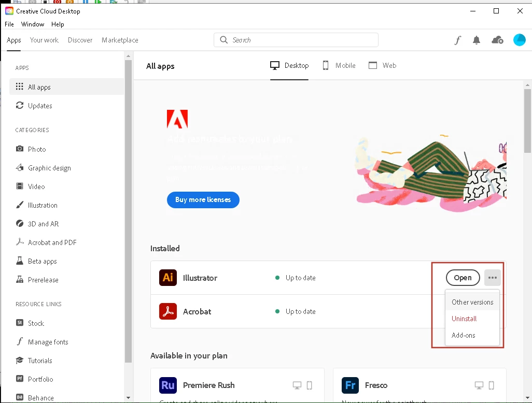The image size is (532, 403).
Task: Open the Window menu
Action: (33, 24)
